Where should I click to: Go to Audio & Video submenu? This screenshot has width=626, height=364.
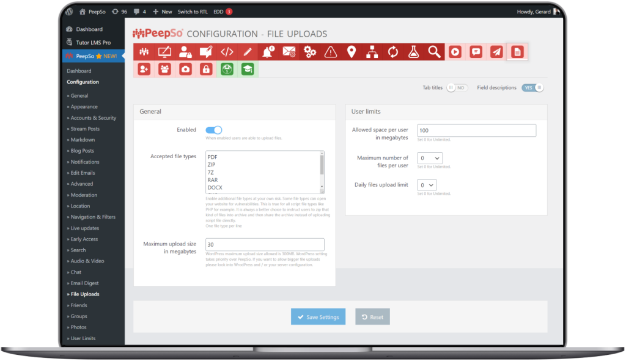tap(87, 261)
